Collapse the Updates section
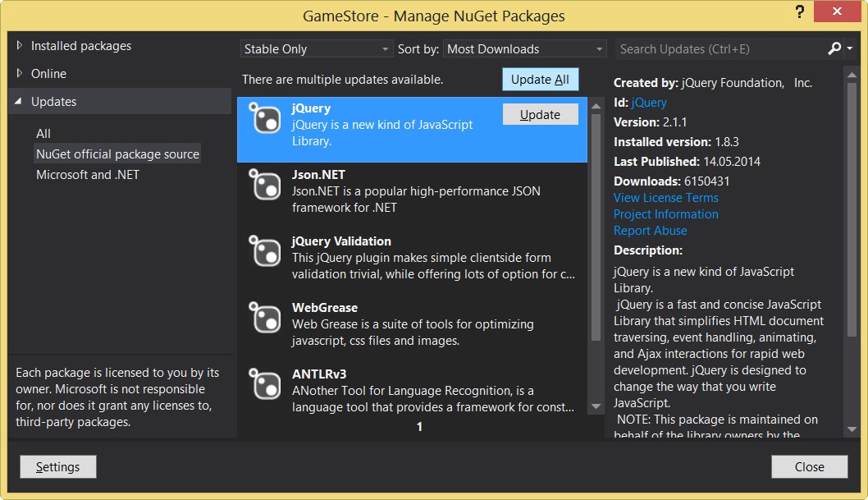Image resolution: width=868 pixels, height=500 pixels. point(18,101)
